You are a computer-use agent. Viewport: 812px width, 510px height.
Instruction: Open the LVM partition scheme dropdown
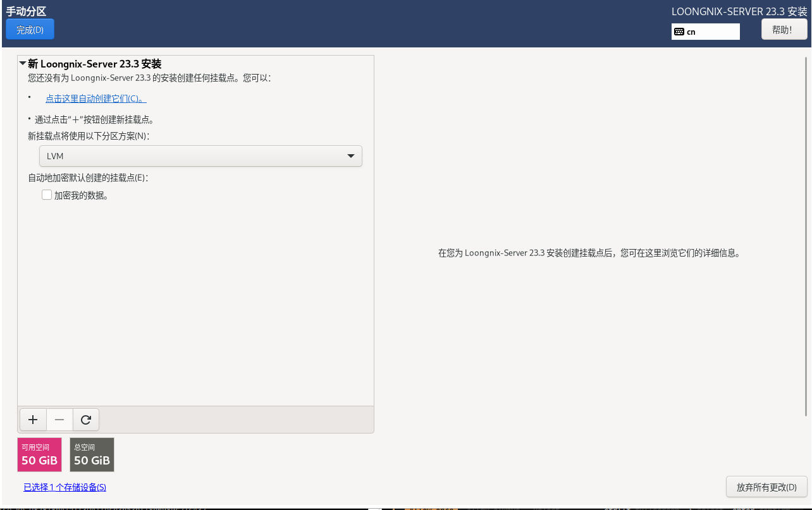point(200,156)
